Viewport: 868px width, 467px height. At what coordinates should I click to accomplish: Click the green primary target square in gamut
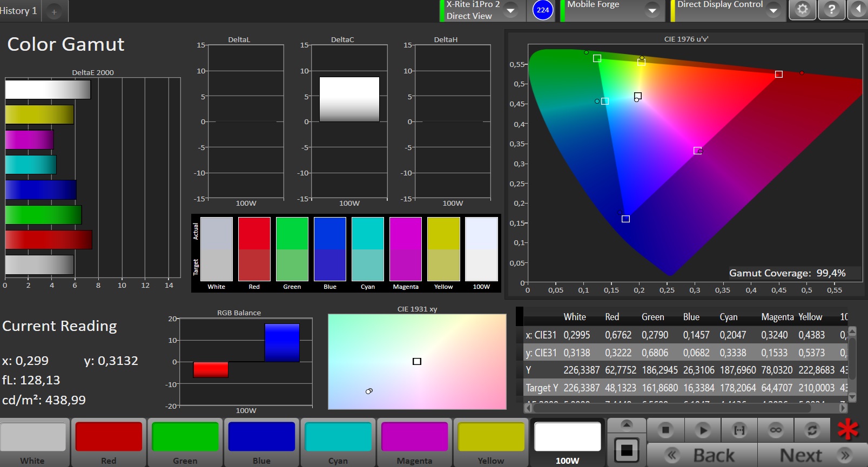pyautogui.click(x=597, y=58)
